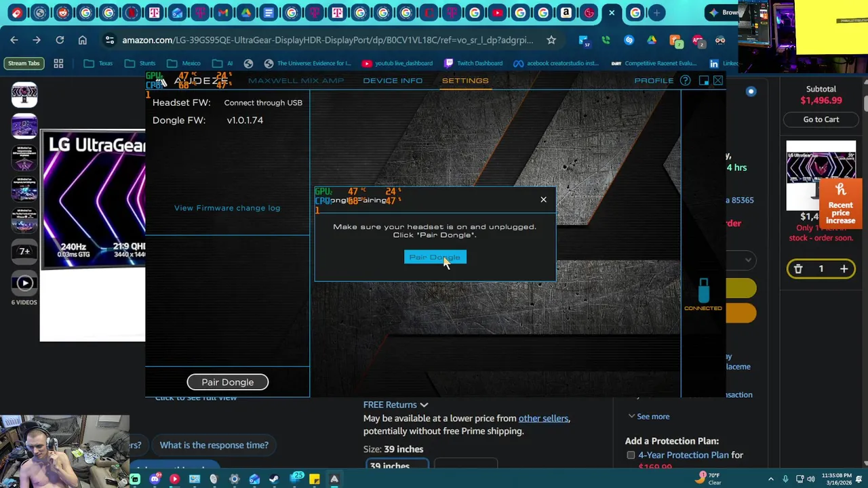Open the 4-Year Protection Plan link
Screen dimensions: 868x488
684,455
